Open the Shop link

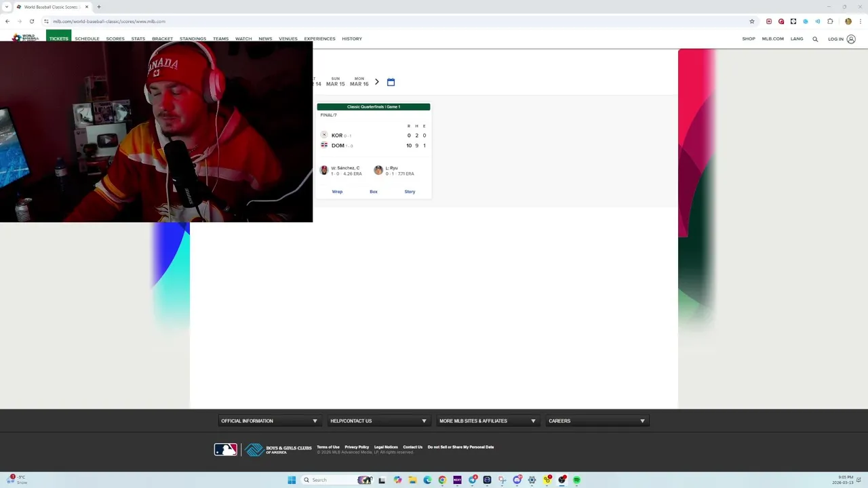[749, 39]
